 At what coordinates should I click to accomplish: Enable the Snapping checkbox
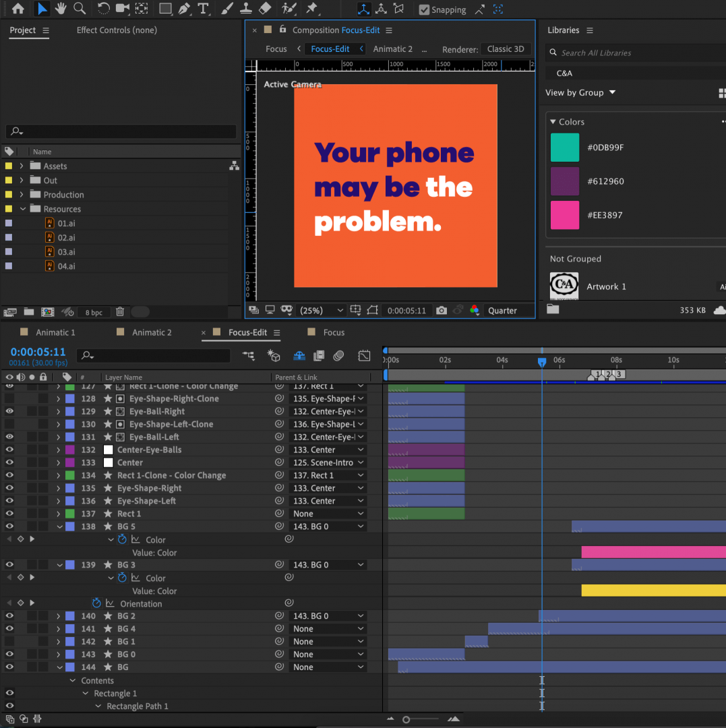pyautogui.click(x=424, y=10)
